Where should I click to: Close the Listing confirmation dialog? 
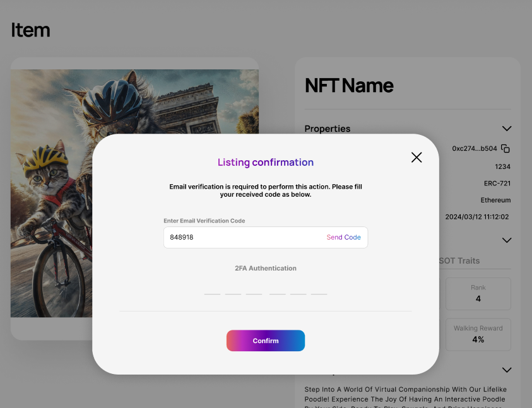tap(417, 158)
